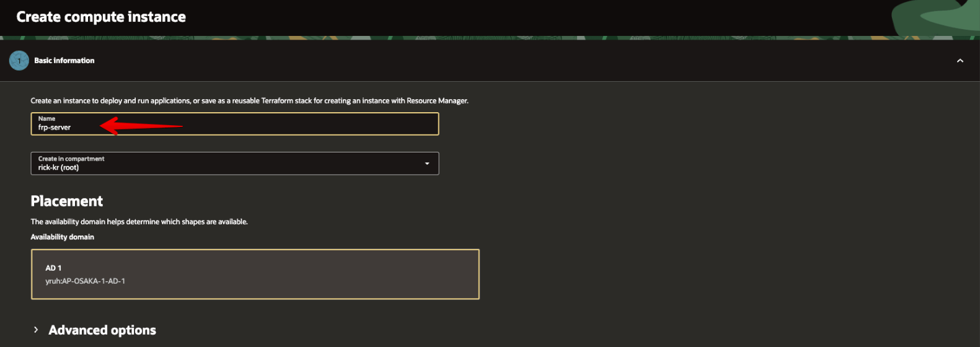
Task: Click the Advanced options label text
Action: click(x=102, y=330)
